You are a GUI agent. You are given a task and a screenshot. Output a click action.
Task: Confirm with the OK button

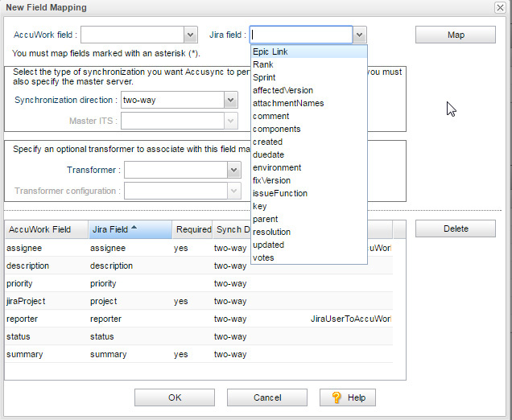click(x=174, y=397)
